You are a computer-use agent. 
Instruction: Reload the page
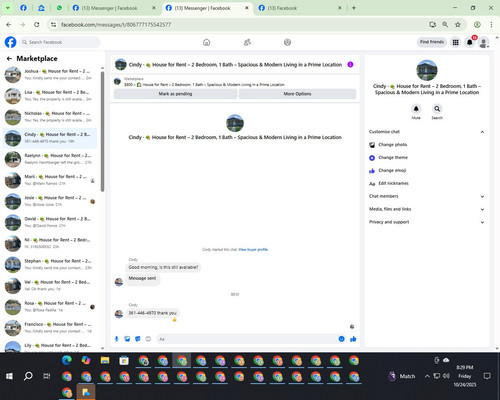tap(37, 25)
